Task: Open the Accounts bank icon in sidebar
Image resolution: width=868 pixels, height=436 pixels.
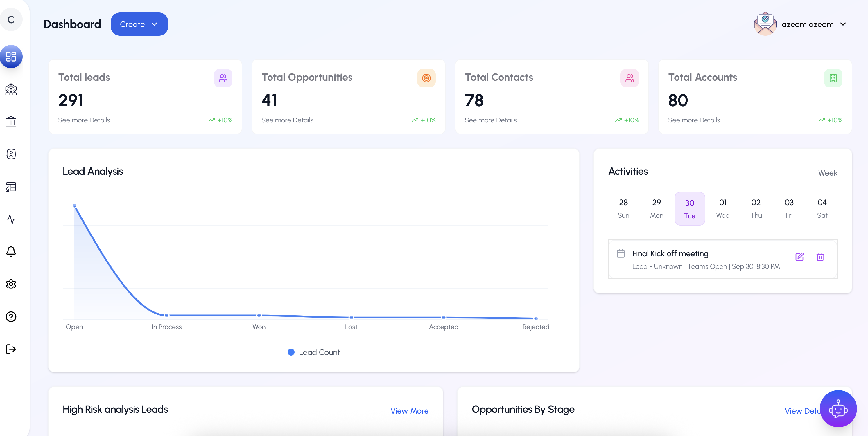Action: tap(11, 122)
